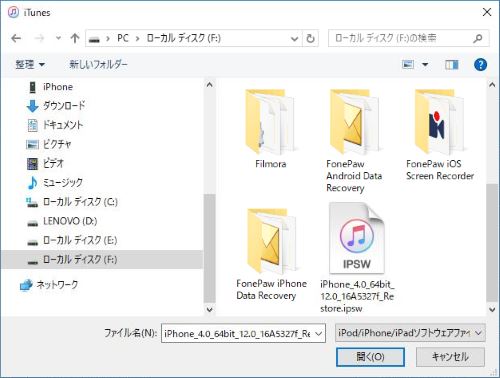Click the forward navigation arrow
This screenshot has height=378, width=500.
coord(39,39)
